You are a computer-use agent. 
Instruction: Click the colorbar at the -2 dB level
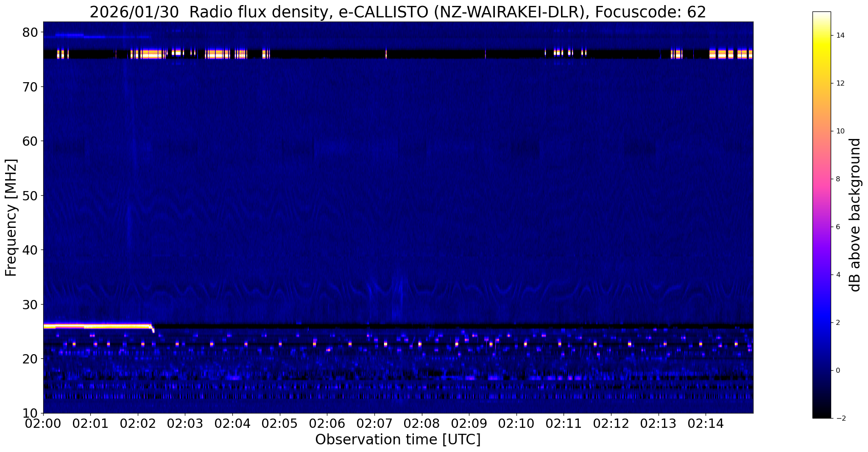click(821, 417)
